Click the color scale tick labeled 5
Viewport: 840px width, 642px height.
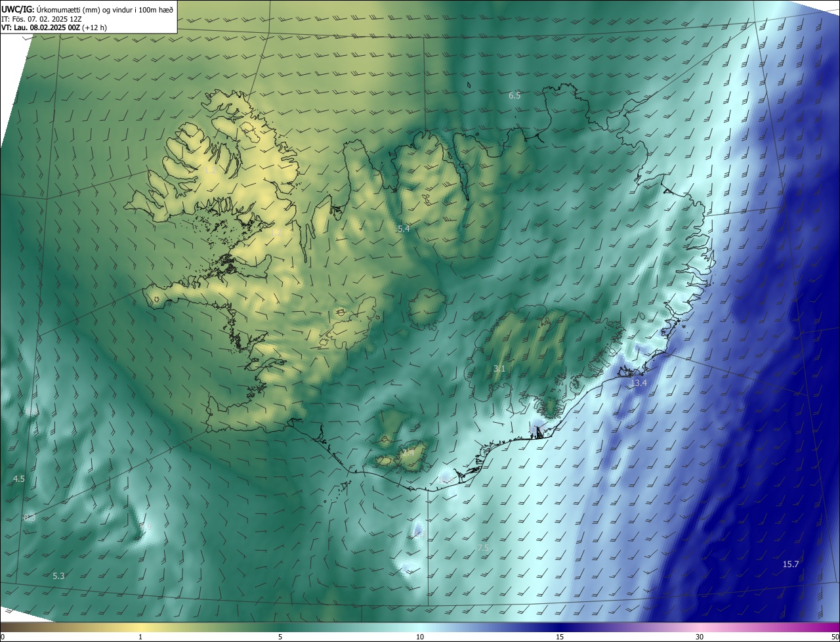point(280,637)
